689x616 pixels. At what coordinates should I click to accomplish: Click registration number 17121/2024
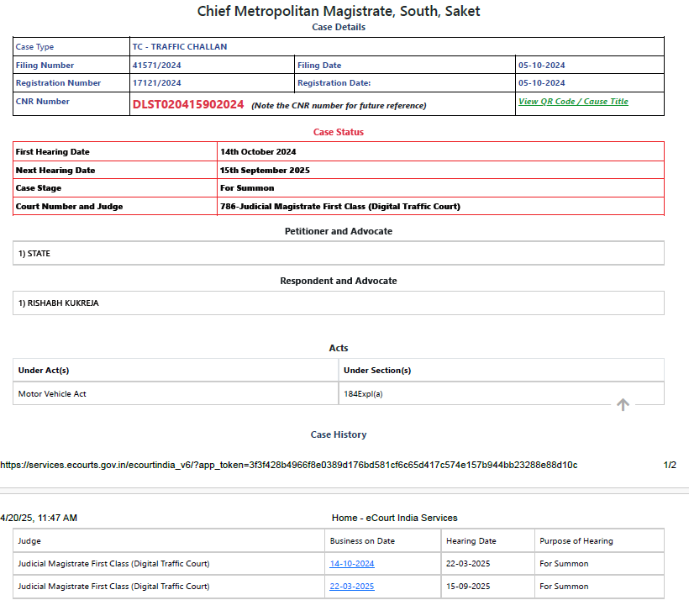coord(157,83)
